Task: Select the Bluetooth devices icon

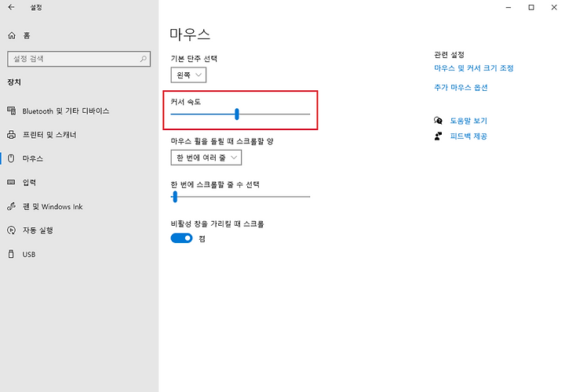Action: pyautogui.click(x=12, y=111)
